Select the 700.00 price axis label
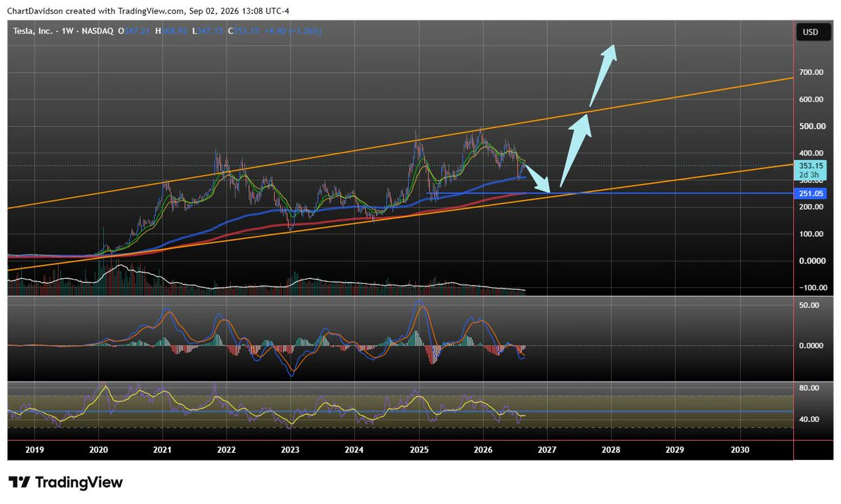The width and height of the screenshot is (841, 504). [x=811, y=71]
